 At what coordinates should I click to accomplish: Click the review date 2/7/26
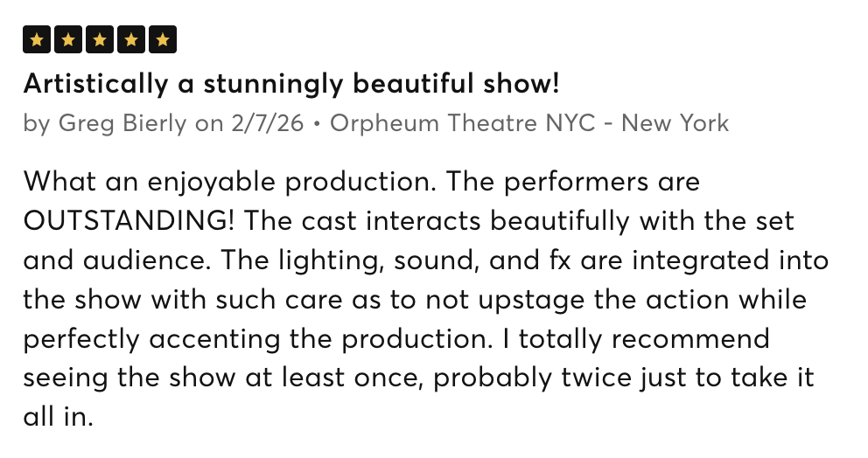[x=266, y=123]
